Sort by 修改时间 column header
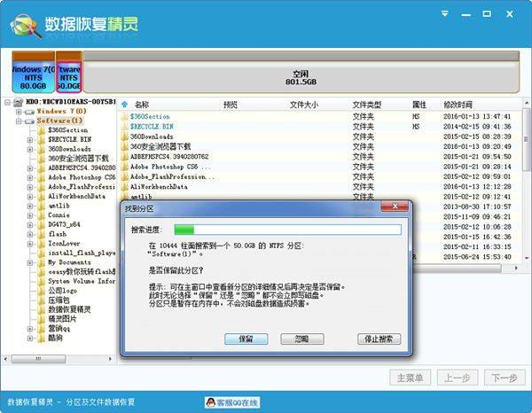 tap(461, 105)
